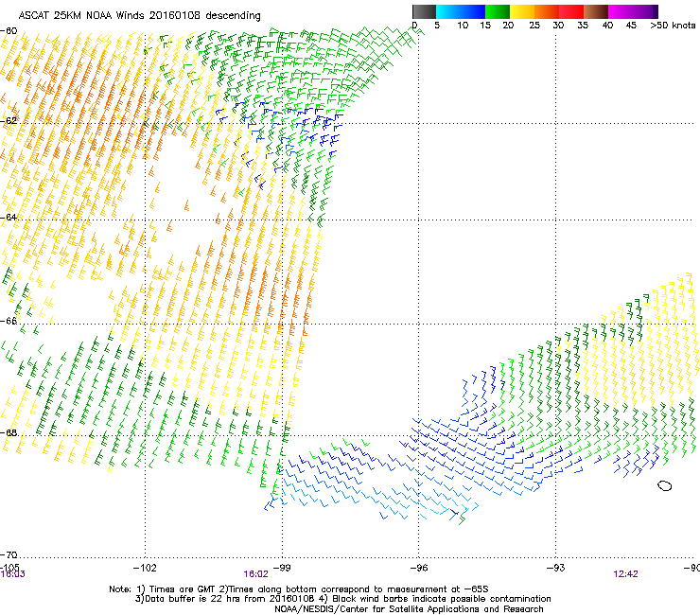Click the -64 latitude axis label
Viewport: 700px width, 615px height.
point(9,217)
